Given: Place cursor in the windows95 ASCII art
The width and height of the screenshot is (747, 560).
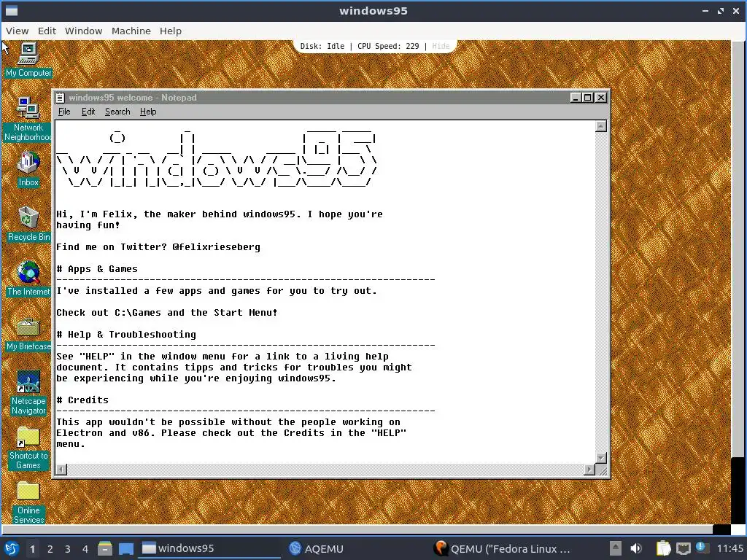Looking at the screenshot, I should tap(217, 158).
